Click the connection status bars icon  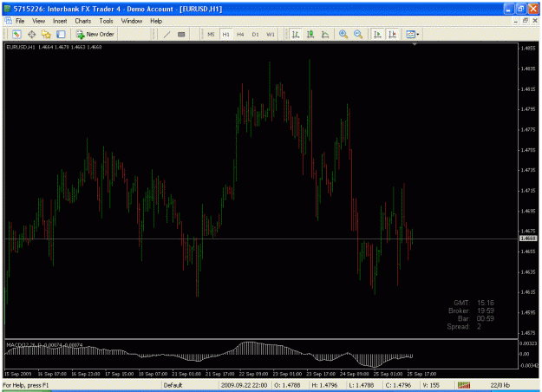pos(464,385)
